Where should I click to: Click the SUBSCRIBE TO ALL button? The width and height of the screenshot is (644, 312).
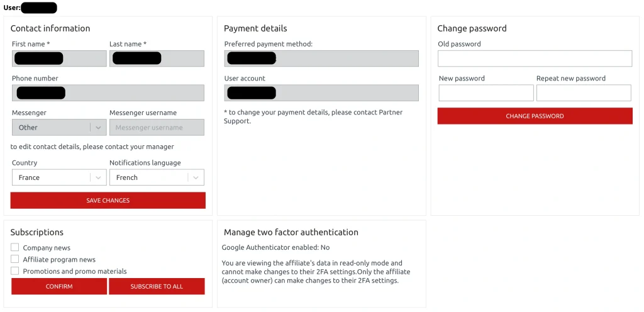(x=157, y=286)
